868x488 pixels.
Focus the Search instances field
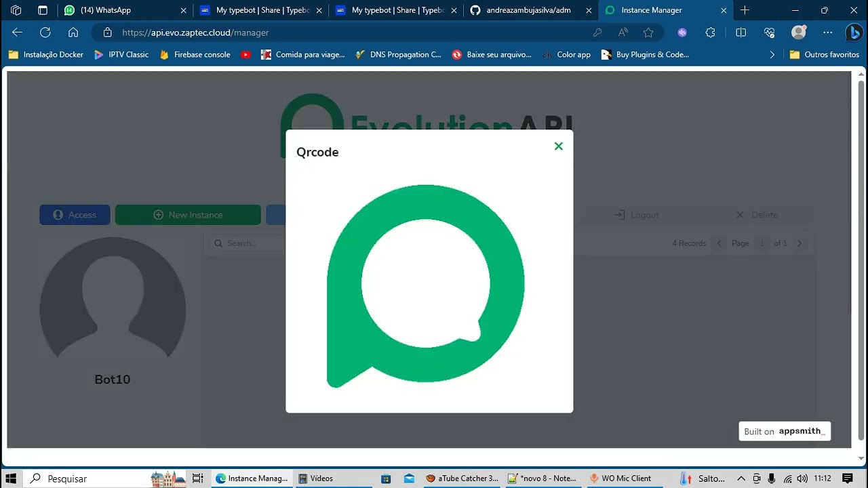(244, 243)
